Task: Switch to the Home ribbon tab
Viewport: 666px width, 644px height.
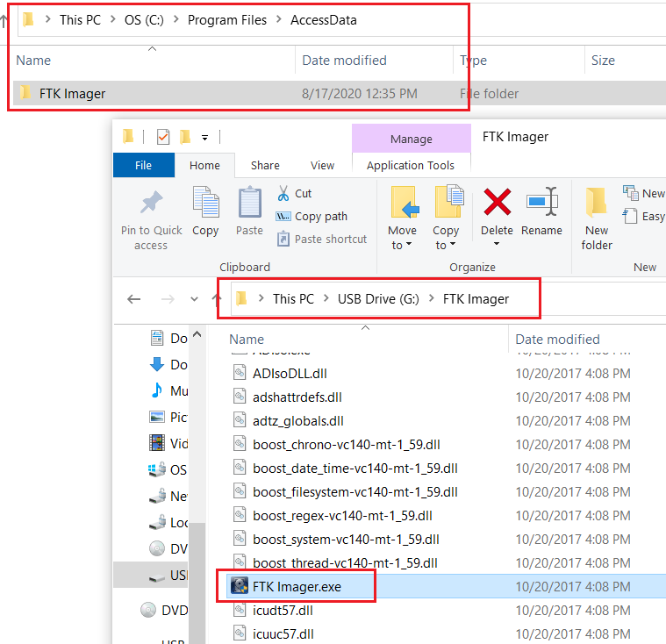Action: point(204,165)
